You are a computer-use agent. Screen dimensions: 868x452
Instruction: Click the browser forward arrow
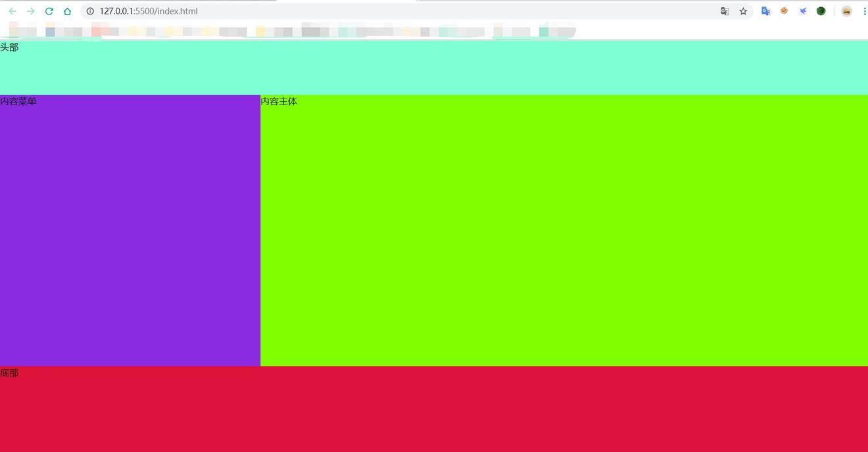click(x=30, y=11)
